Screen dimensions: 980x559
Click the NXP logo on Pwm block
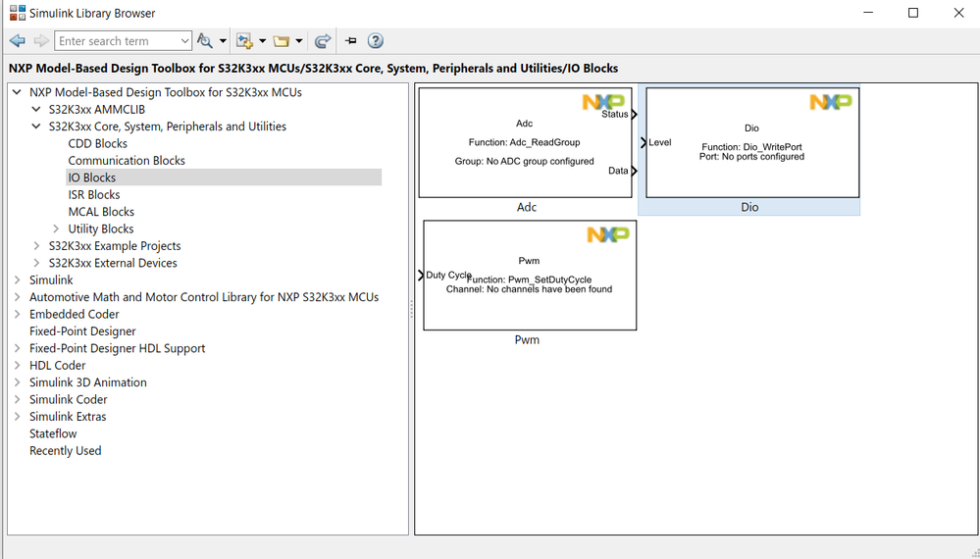pyautogui.click(x=608, y=234)
